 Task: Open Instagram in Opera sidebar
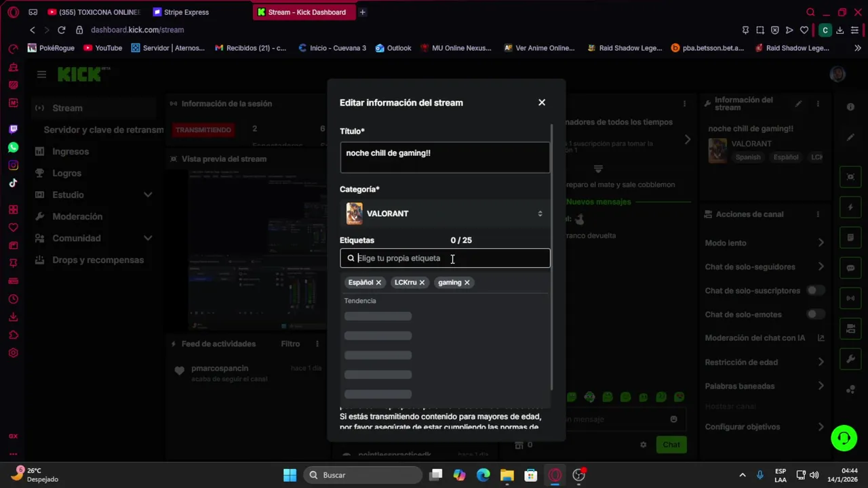click(13, 165)
